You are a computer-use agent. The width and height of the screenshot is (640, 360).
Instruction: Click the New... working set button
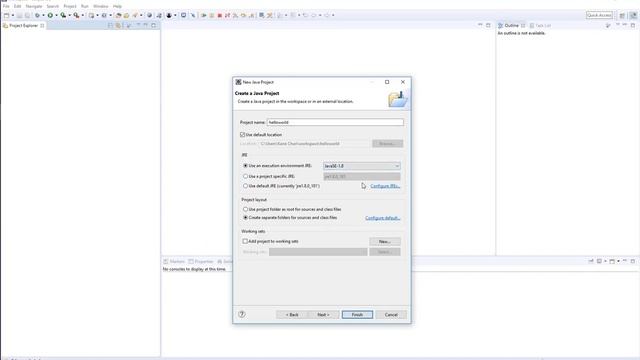click(x=385, y=242)
